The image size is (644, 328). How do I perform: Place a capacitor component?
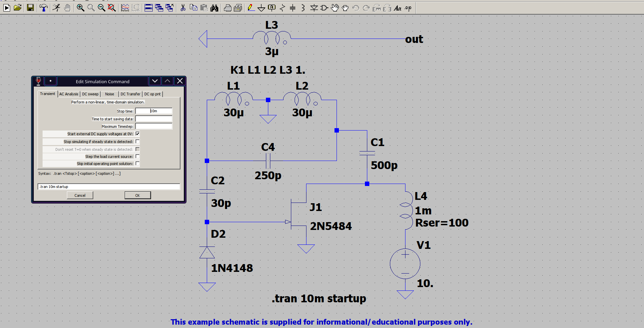293,8
